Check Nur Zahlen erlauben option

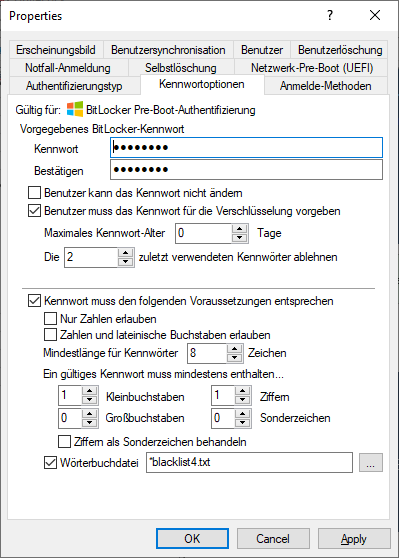coord(50,319)
